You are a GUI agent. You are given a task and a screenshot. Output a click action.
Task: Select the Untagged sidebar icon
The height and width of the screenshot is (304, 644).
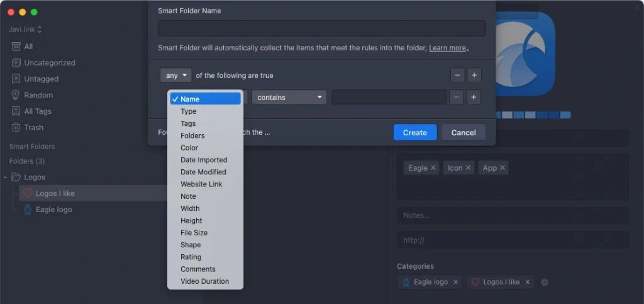pos(16,79)
